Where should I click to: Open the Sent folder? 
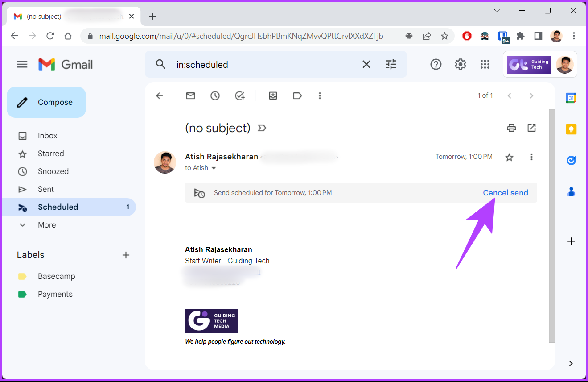[x=46, y=189]
